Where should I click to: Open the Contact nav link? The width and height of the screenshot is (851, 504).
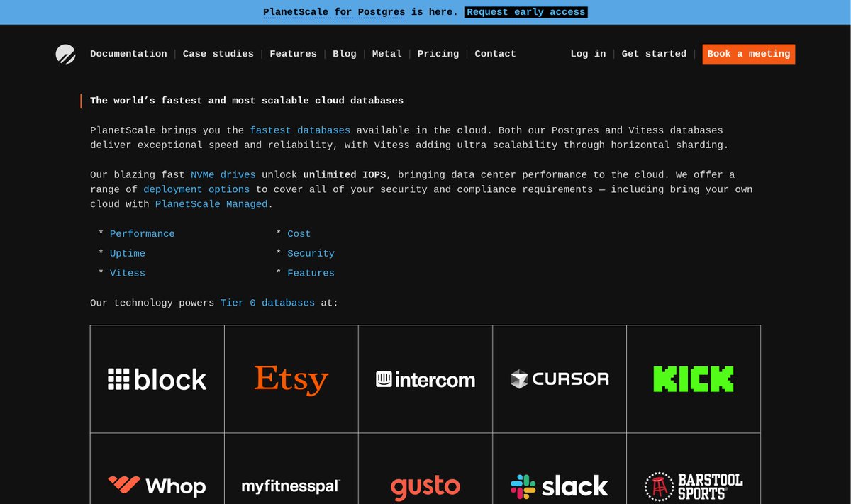(x=495, y=54)
